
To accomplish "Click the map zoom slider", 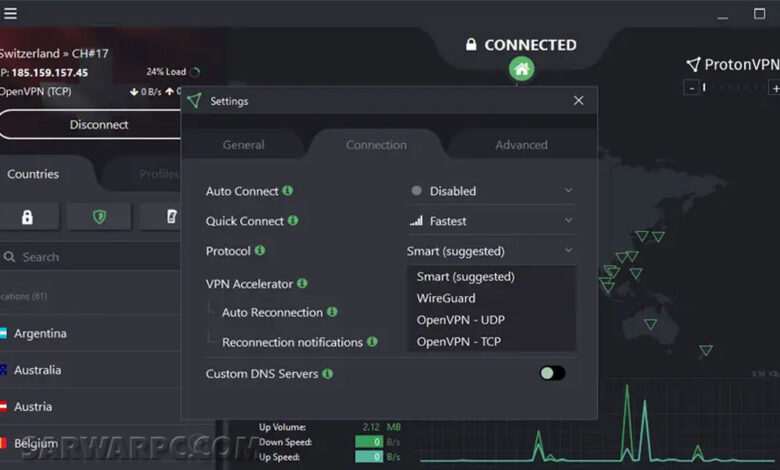I will point(734,88).
